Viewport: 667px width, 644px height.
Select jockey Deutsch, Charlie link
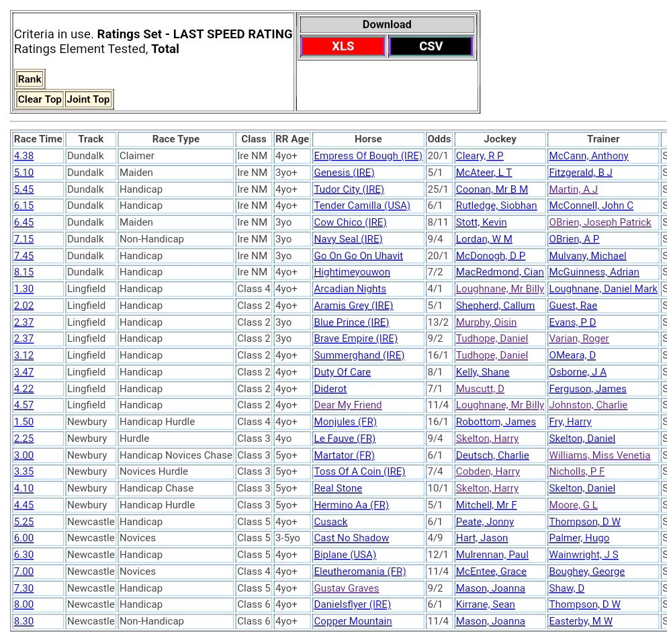pyautogui.click(x=492, y=455)
